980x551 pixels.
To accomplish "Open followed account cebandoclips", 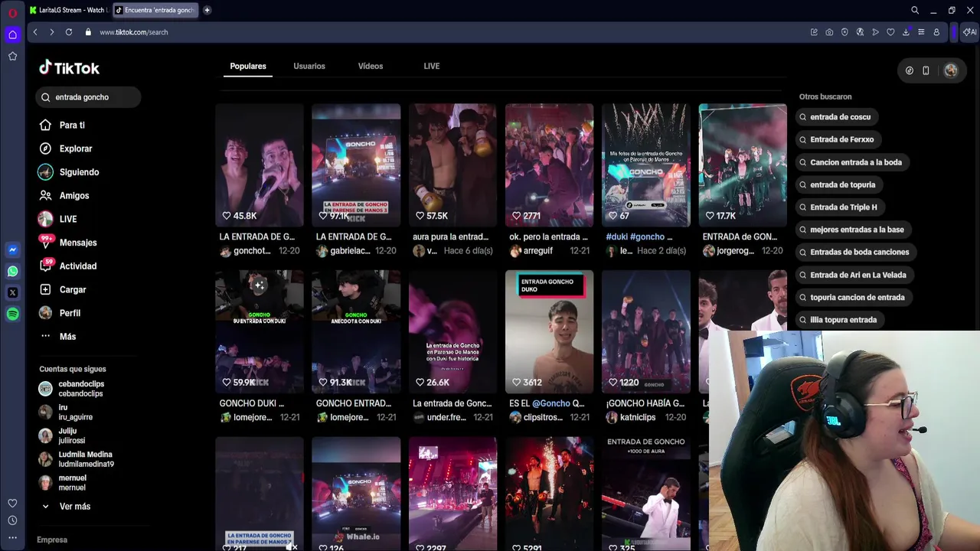I will point(72,389).
